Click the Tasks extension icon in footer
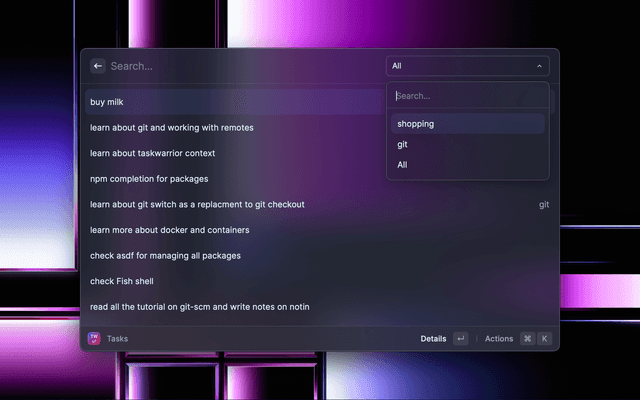 (94, 339)
